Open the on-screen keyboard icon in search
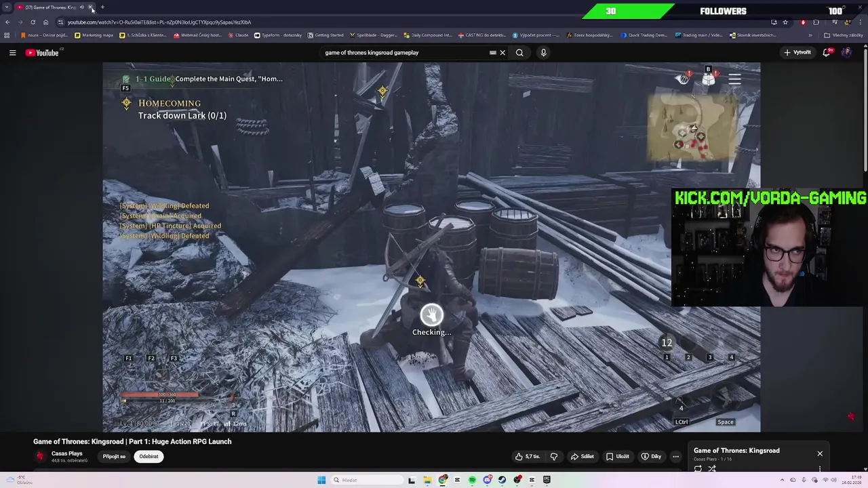 493,52
